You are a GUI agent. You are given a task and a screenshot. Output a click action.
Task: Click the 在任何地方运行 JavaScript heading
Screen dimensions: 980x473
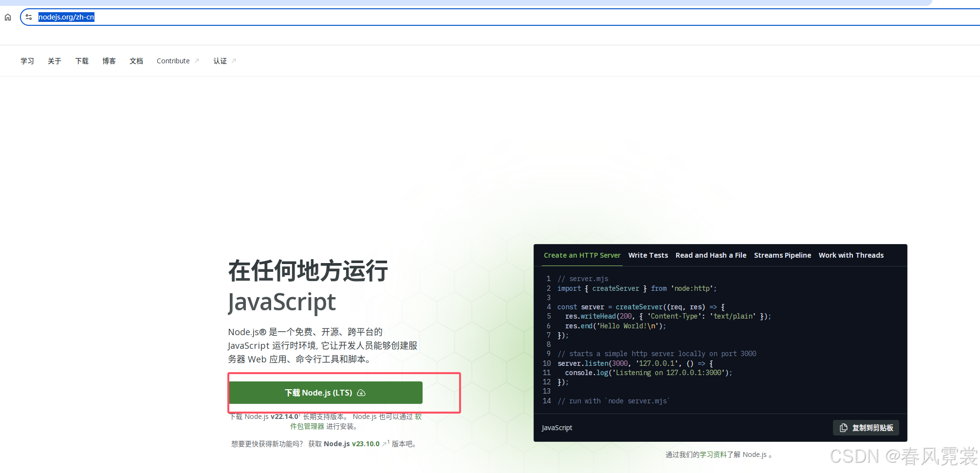pyautogui.click(x=308, y=286)
